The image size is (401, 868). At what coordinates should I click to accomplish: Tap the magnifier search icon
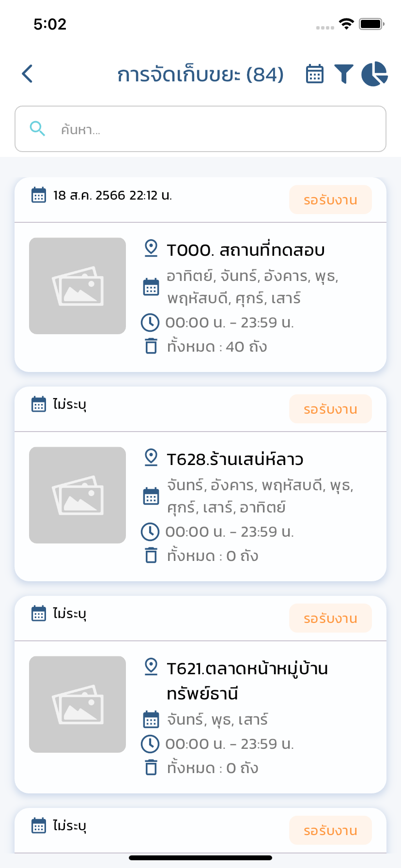click(x=37, y=129)
